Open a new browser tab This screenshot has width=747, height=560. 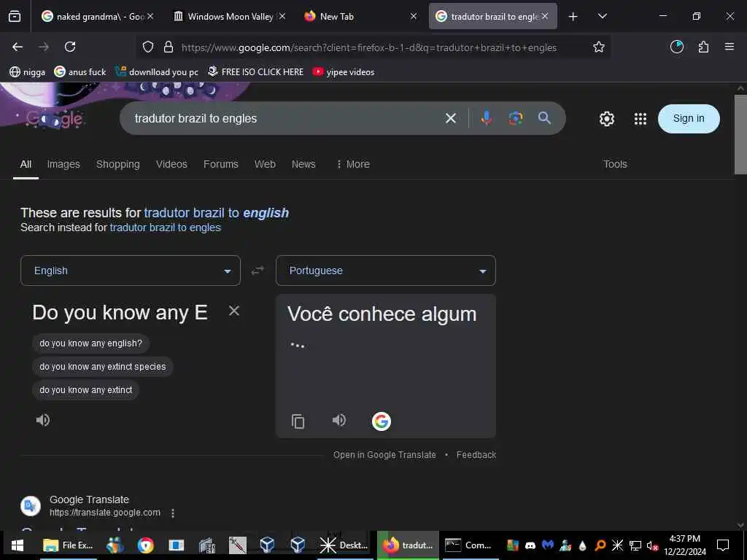pos(573,16)
